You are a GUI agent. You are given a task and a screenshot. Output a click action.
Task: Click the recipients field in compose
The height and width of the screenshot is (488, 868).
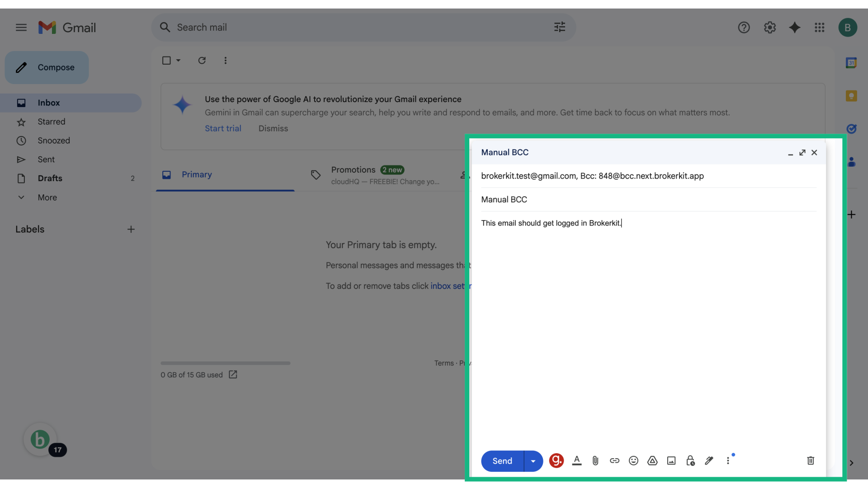(649, 176)
